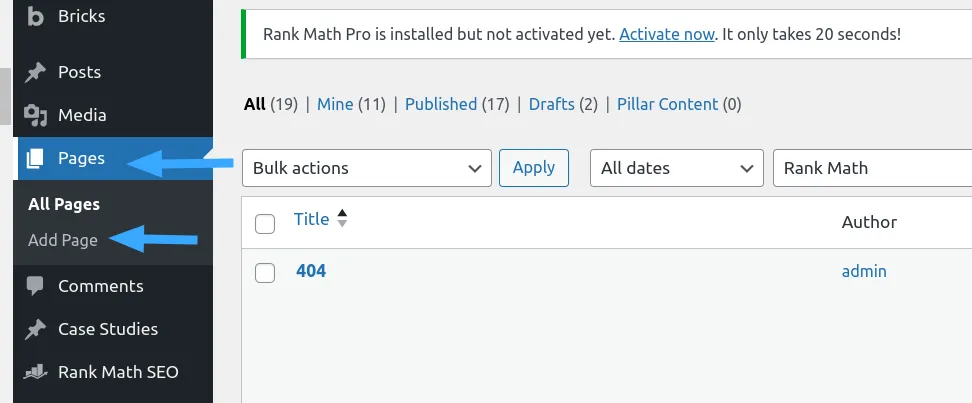Check the box for the 404 page
The height and width of the screenshot is (403, 972).
[x=265, y=273]
